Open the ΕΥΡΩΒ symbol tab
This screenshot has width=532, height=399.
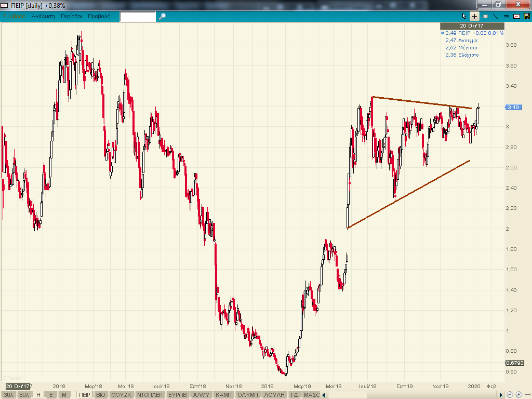[177, 395]
